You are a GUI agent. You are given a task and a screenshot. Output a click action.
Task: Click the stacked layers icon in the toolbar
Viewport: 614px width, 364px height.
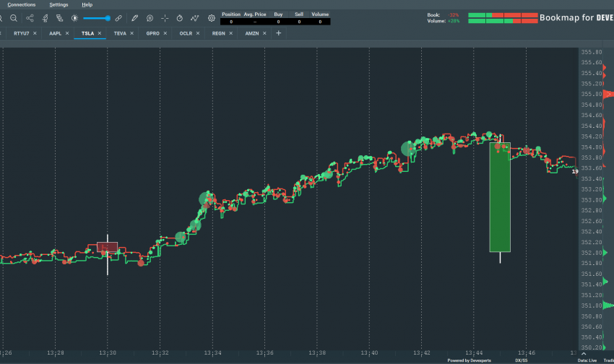click(x=59, y=18)
